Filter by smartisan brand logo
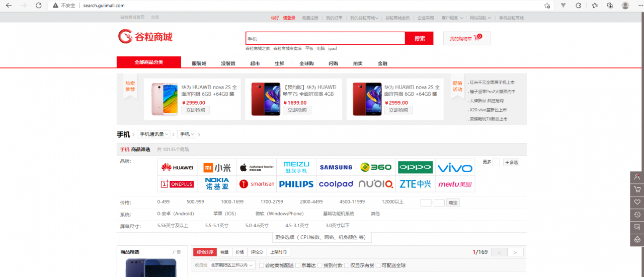The width and height of the screenshot is (644, 277). click(x=257, y=184)
